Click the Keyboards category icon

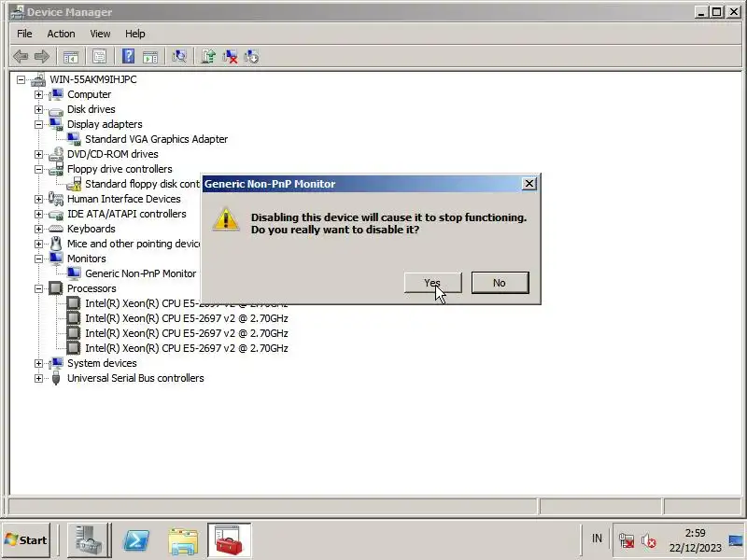point(56,229)
